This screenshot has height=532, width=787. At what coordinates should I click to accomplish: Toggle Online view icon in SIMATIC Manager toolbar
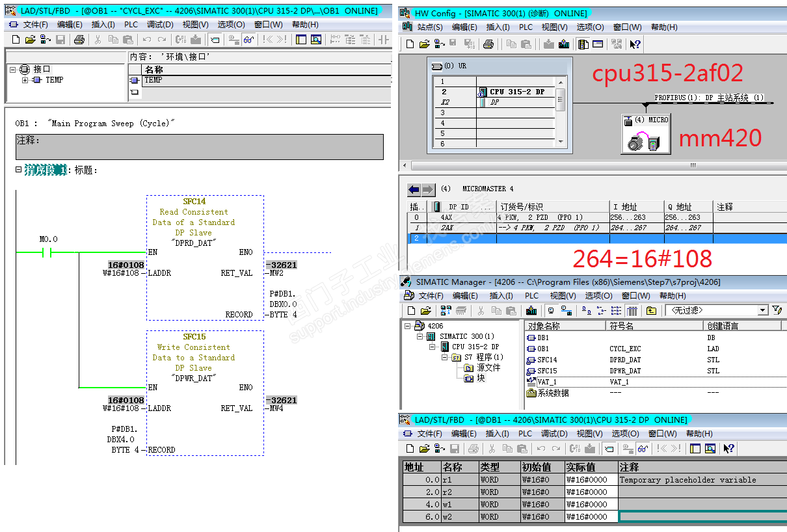point(567,311)
